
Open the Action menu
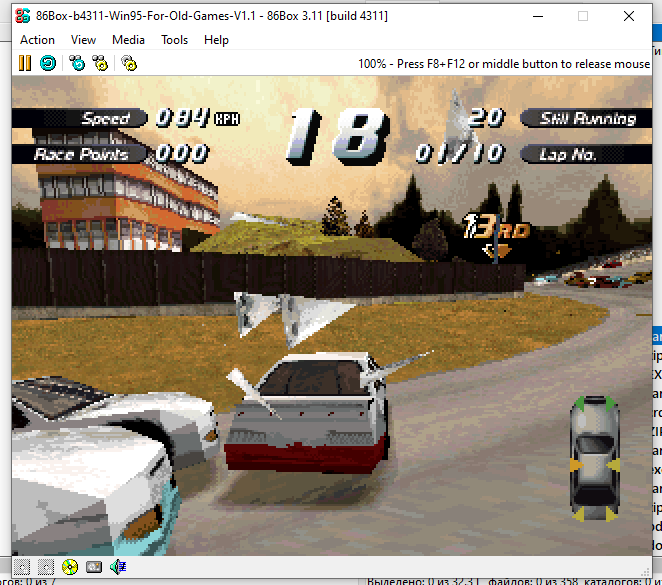coord(37,40)
